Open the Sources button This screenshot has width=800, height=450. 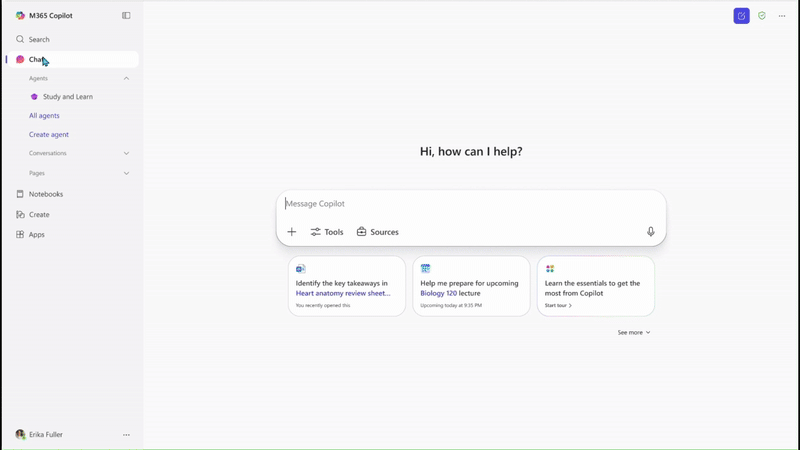[x=378, y=232]
